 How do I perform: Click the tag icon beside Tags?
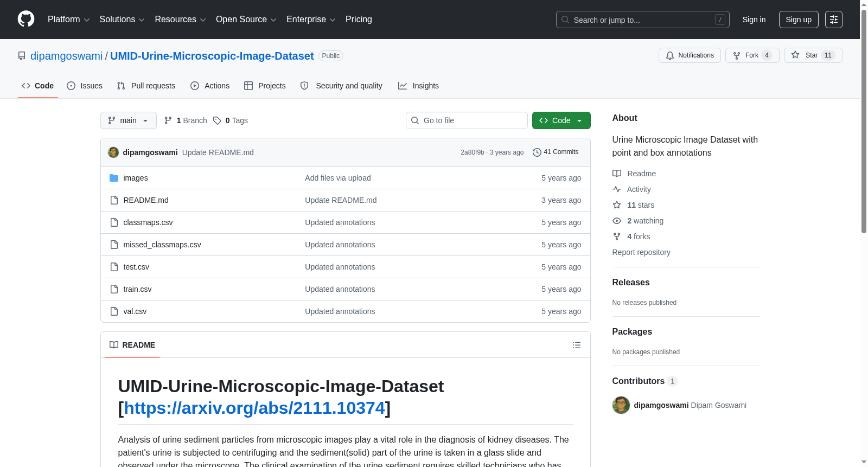(217, 120)
